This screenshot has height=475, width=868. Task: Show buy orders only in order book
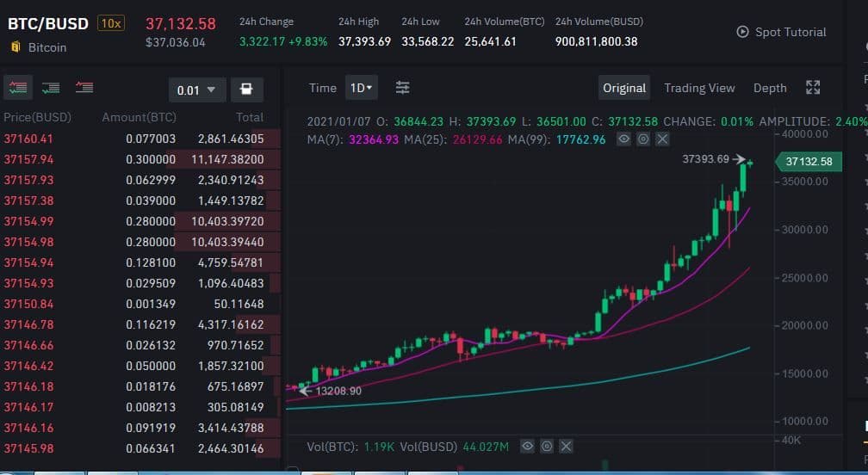[x=51, y=87]
